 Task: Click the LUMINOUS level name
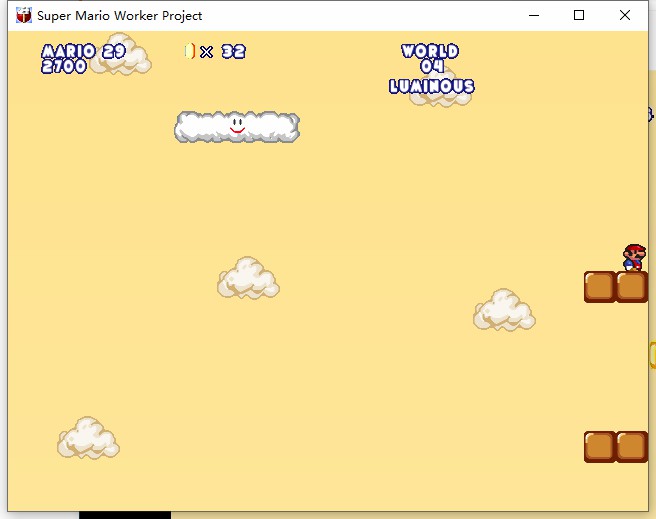[x=432, y=86]
